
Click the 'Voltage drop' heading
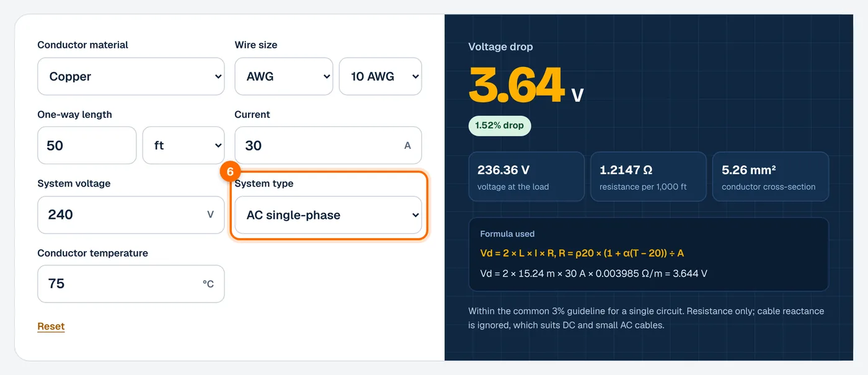(x=500, y=46)
